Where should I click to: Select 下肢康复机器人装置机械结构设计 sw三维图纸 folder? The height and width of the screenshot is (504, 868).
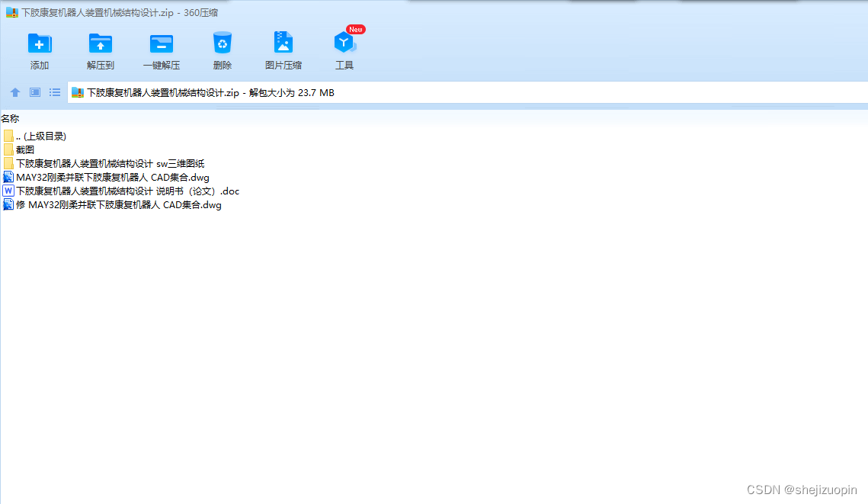point(111,163)
